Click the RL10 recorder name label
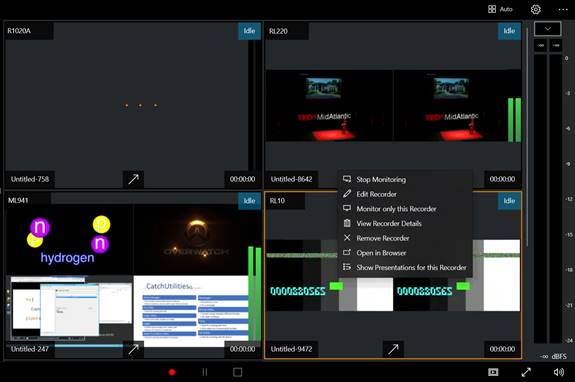575x382 pixels. [277, 201]
